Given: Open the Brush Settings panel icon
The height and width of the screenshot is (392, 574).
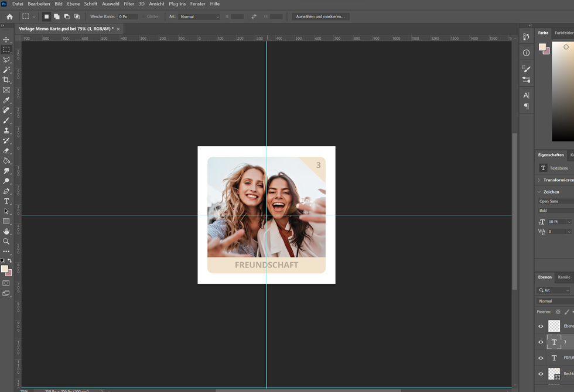Looking at the screenshot, I should pyautogui.click(x=526, y=80).
